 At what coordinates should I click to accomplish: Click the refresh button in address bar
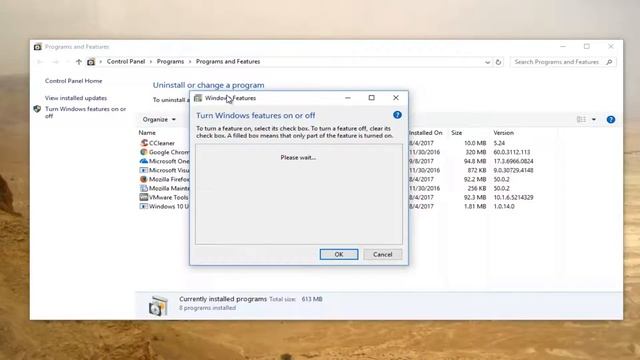[498, 62]
